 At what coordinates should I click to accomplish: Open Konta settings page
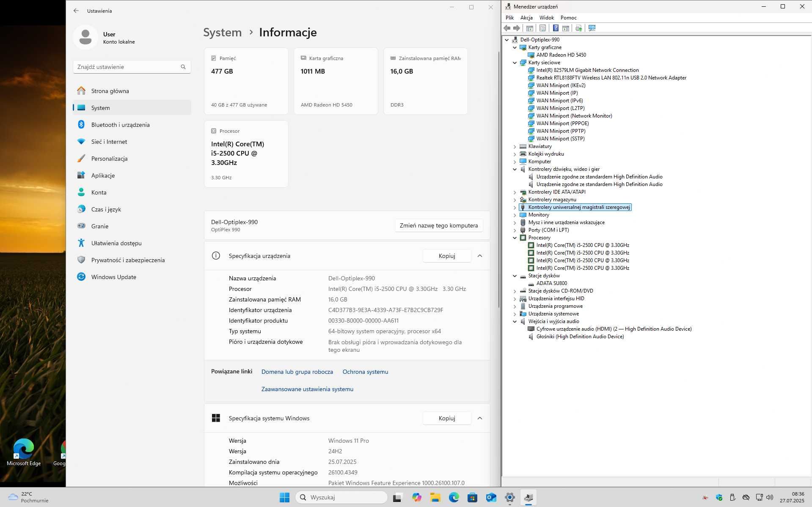coord(132,192)
